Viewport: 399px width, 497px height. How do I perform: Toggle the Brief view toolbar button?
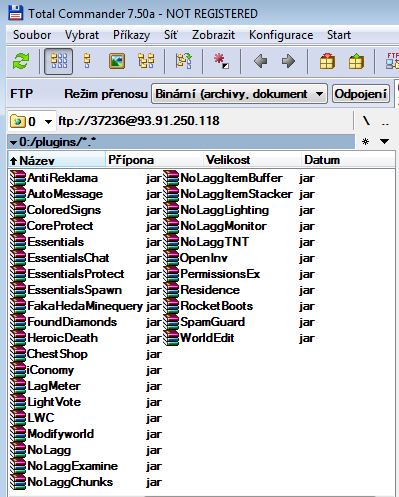(58, 61)
